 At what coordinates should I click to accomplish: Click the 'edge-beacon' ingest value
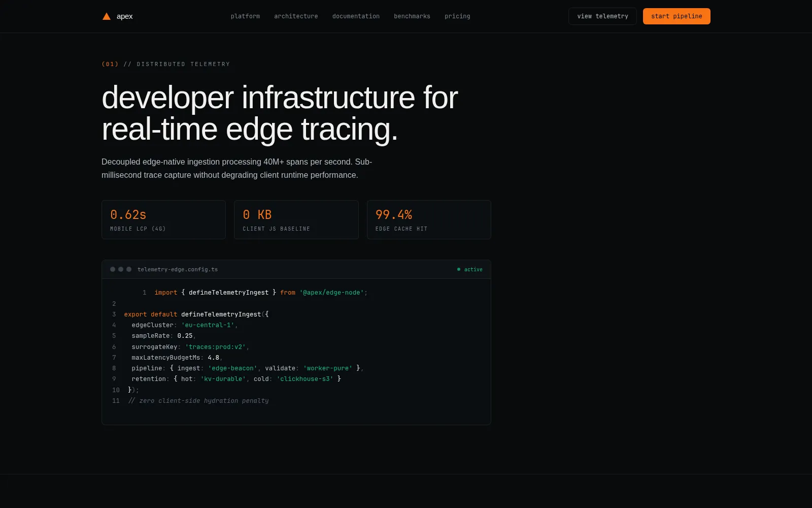tap(233, 368)
